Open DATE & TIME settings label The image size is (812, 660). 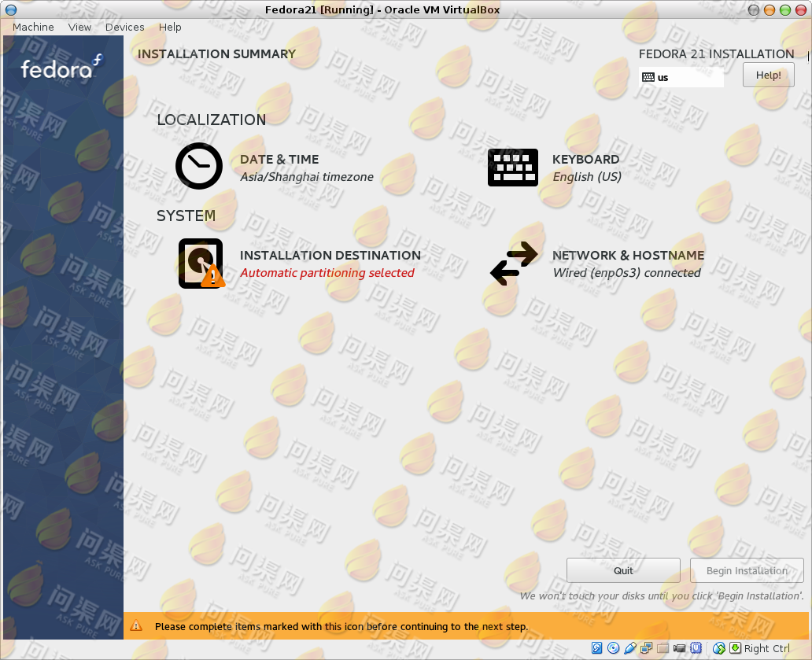click(279, 160)
